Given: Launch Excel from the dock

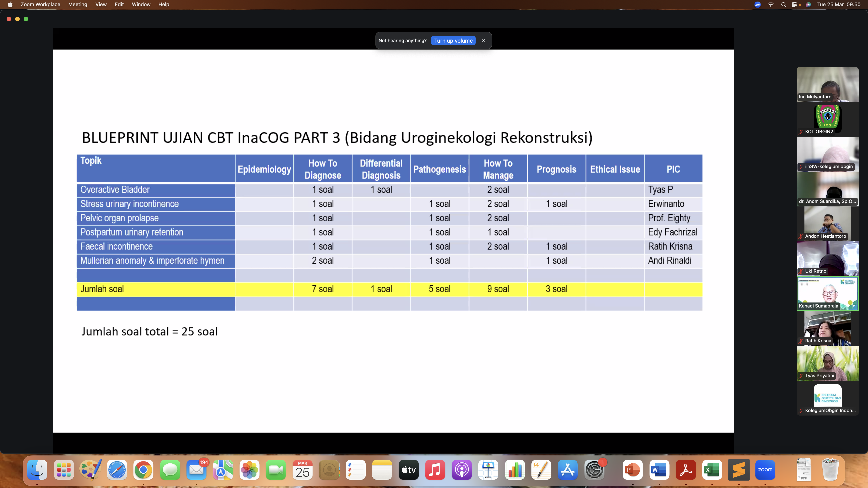Looking at the screenshot, I should pos(712,470).
